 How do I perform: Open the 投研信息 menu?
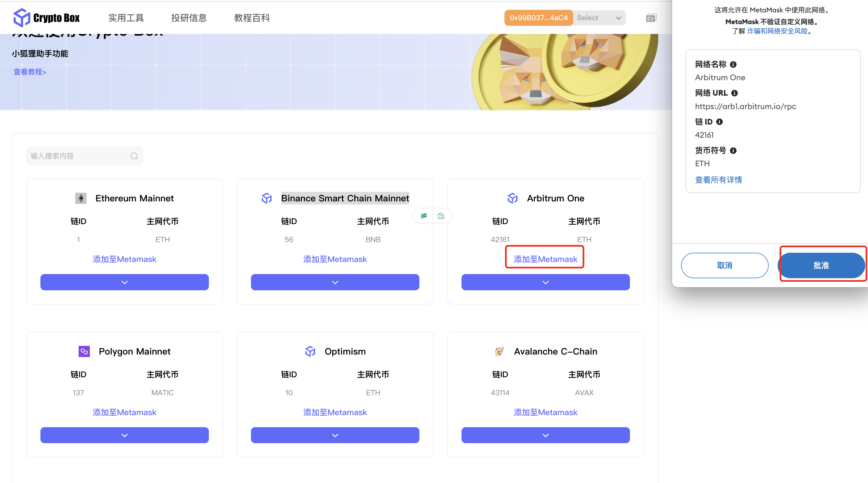pos(189,18)
